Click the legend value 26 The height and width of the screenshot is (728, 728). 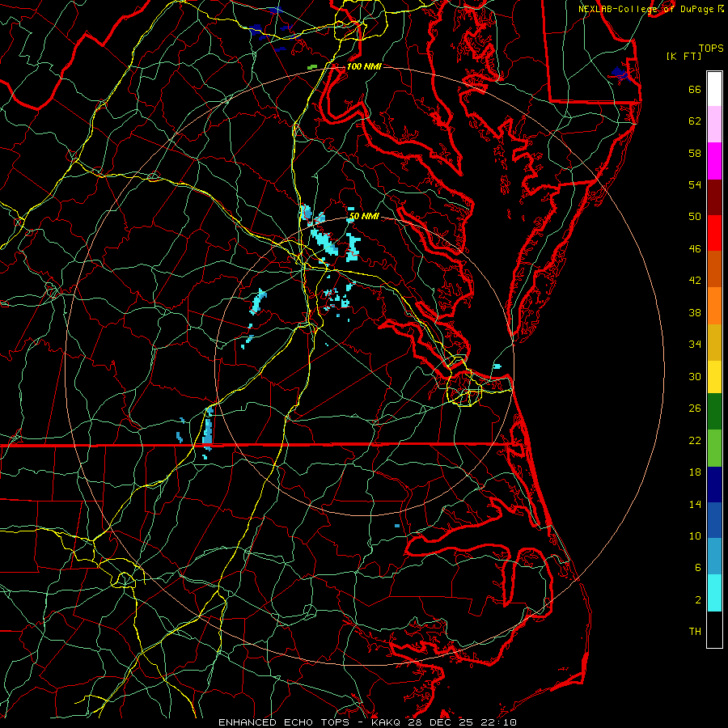coord(695,408)
